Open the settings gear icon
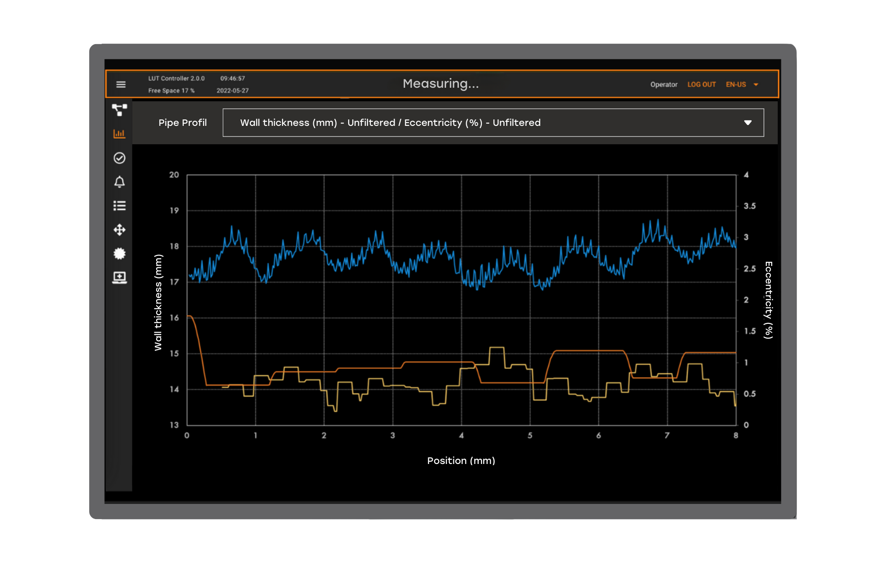The height and width of the screenshot is (588, 882). point(119,254)
